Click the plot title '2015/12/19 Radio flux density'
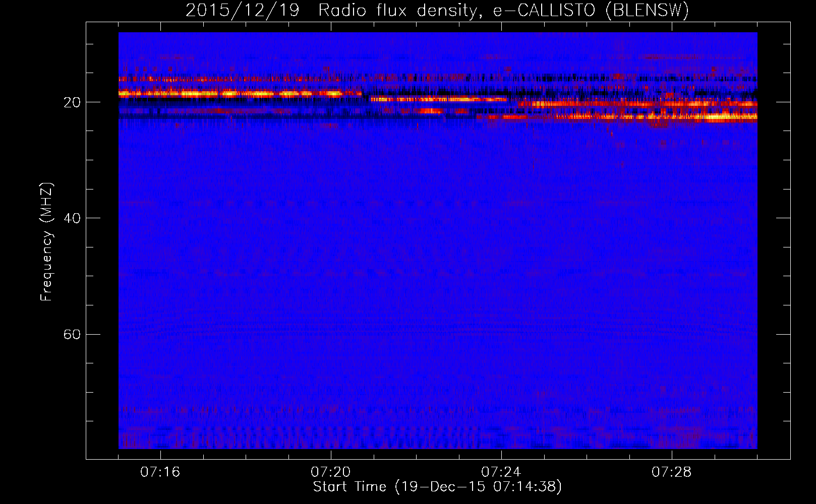Image resolution: width=816 pixels, height=504 pixels. tap(437, 10)
